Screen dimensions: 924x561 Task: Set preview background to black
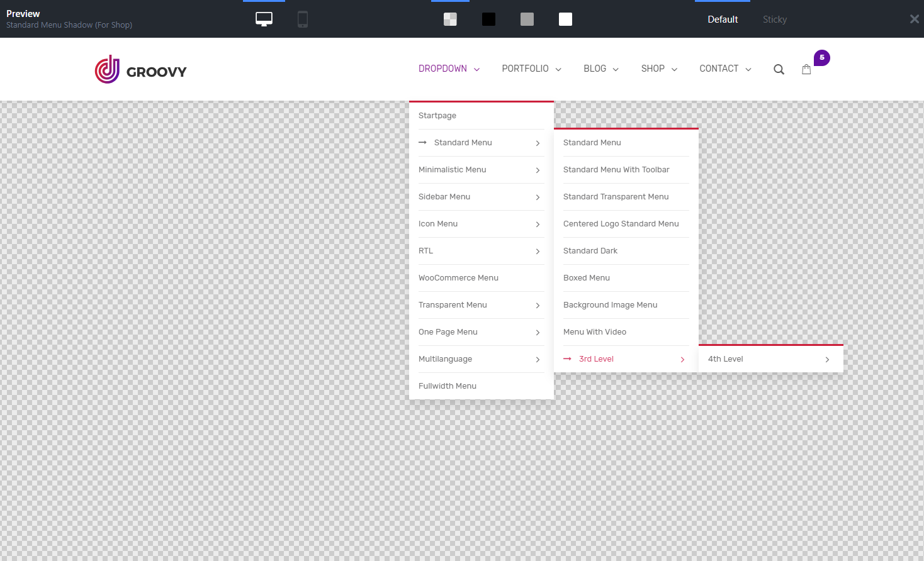(488, 19)
